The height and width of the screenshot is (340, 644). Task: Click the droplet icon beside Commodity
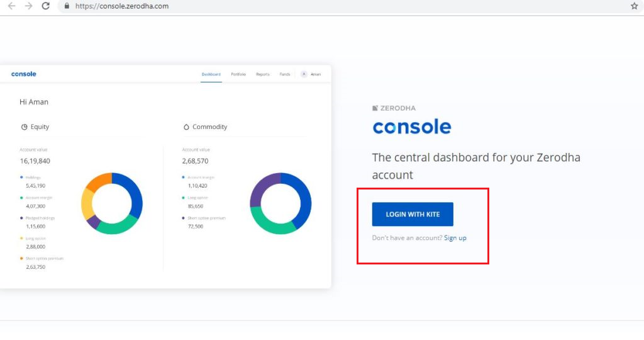186,127
